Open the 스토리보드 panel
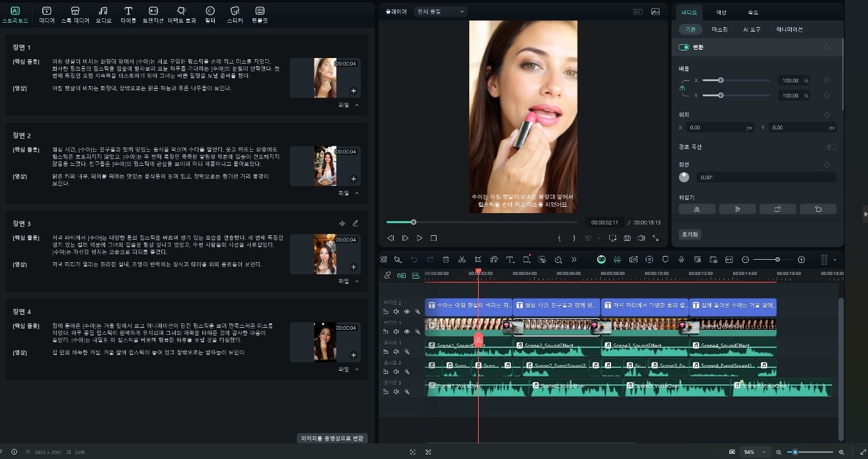The height and width of the screenshot is (459, 868). click(16, 15)
